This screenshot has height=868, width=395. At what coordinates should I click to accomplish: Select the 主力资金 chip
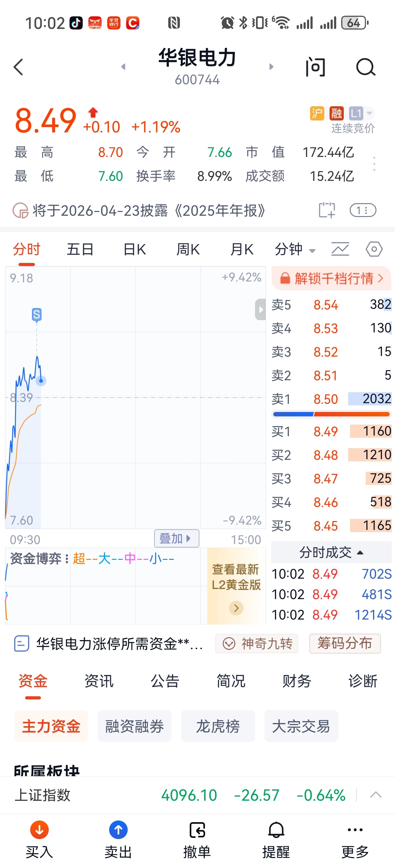[51, 726]
